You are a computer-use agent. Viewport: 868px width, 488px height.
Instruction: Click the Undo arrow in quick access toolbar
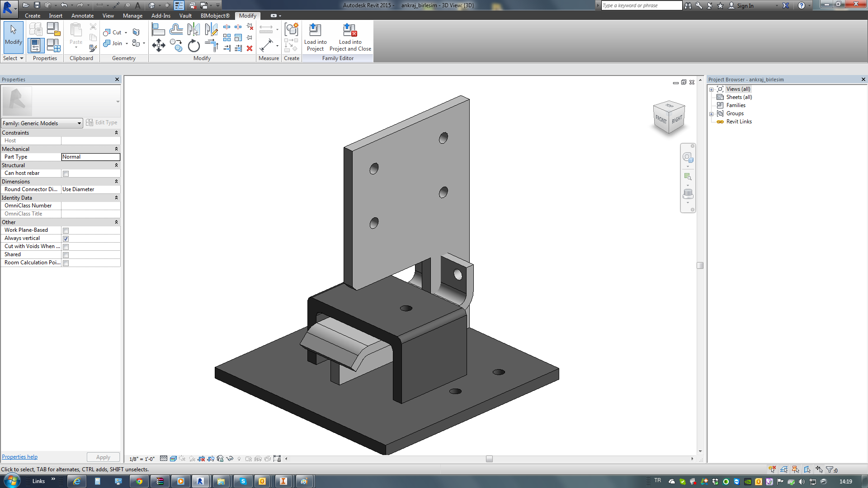(x=64, y=5)
